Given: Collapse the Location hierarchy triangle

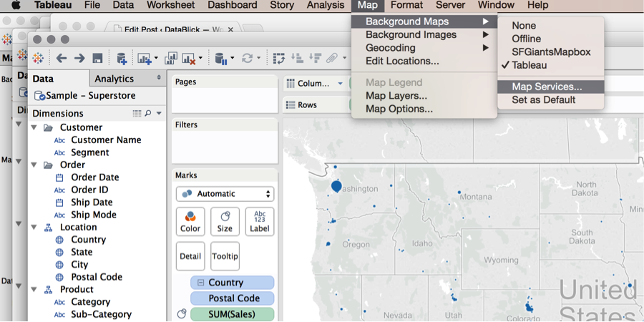Looking at the screenshot, I should tap(34, 228).
